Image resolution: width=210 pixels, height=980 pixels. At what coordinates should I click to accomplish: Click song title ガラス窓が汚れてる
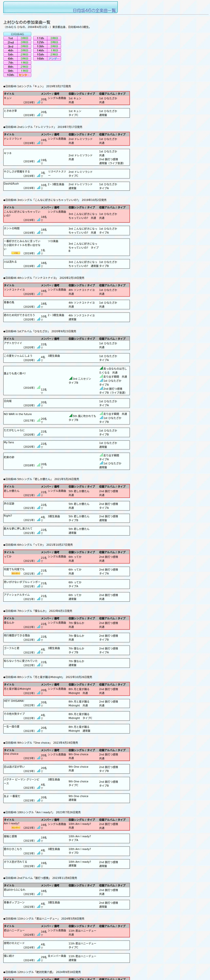click(16, 862)
